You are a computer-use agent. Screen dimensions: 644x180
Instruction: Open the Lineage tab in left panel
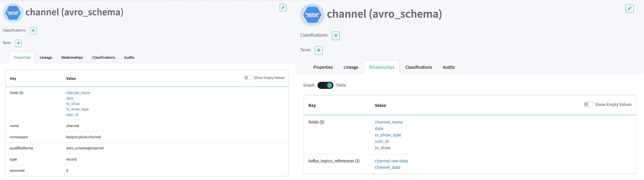point(46,57)
